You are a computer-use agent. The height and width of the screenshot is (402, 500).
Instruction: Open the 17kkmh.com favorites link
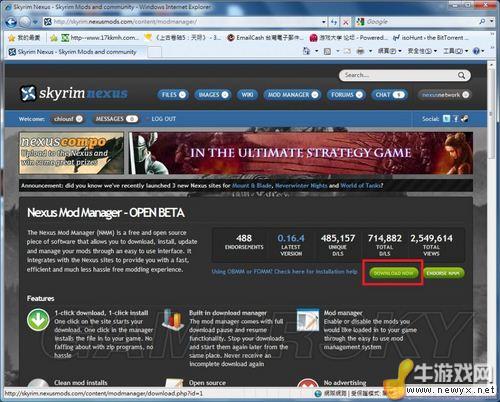coord(100,38)
